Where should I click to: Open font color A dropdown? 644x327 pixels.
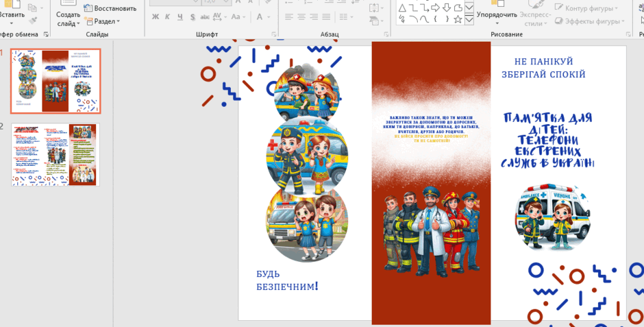263,17
